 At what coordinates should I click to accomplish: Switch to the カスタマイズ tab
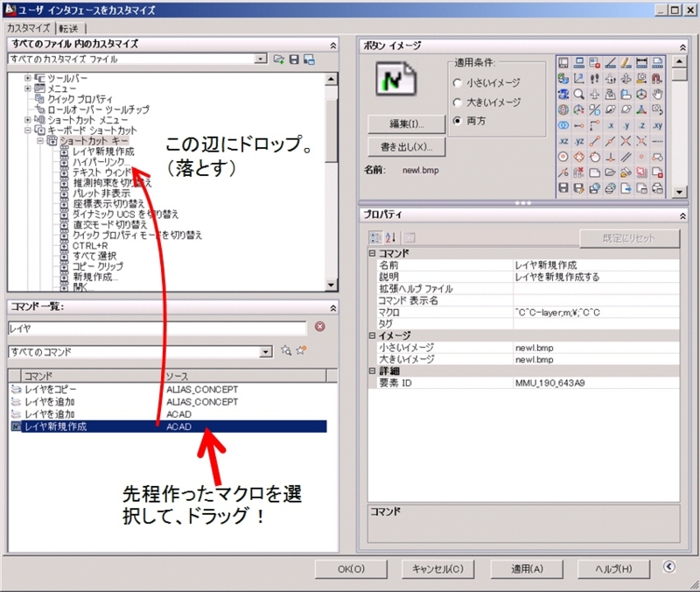click(x=29, y=28)
